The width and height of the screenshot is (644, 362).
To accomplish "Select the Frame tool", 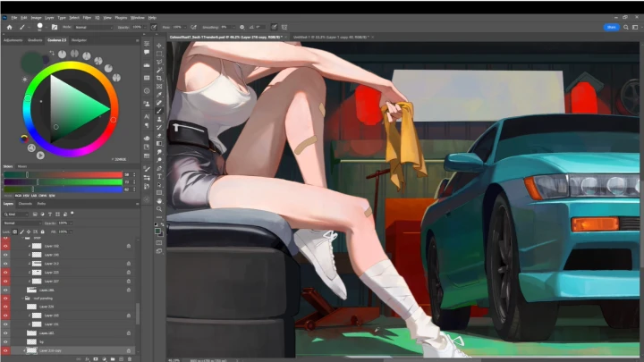I will point(159,86).
